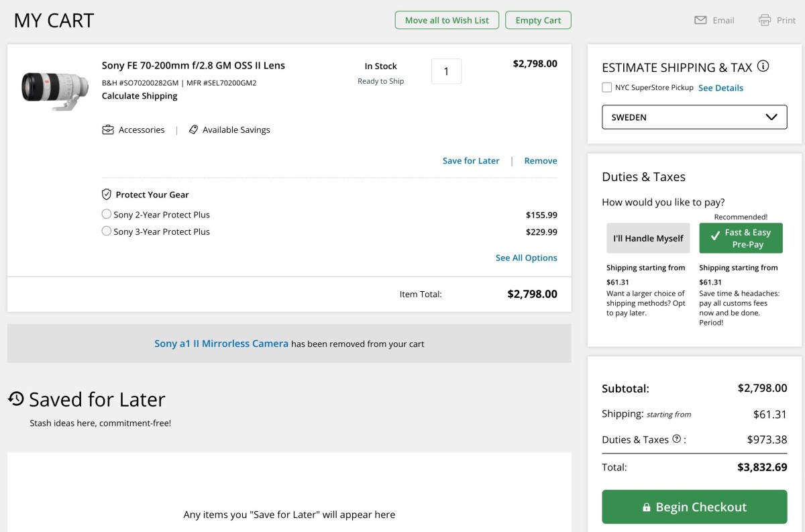Viewport: 805px width, 532px height.
Task: Choose I'll Handle Myself payment option
Action: tap(648, 238)
